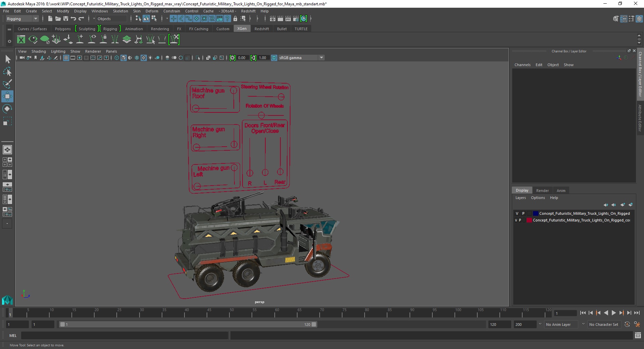Open the Attribute Editor side tab
Image resolution: width=644 pixels, height=349 pixels.
coord(640,118)
